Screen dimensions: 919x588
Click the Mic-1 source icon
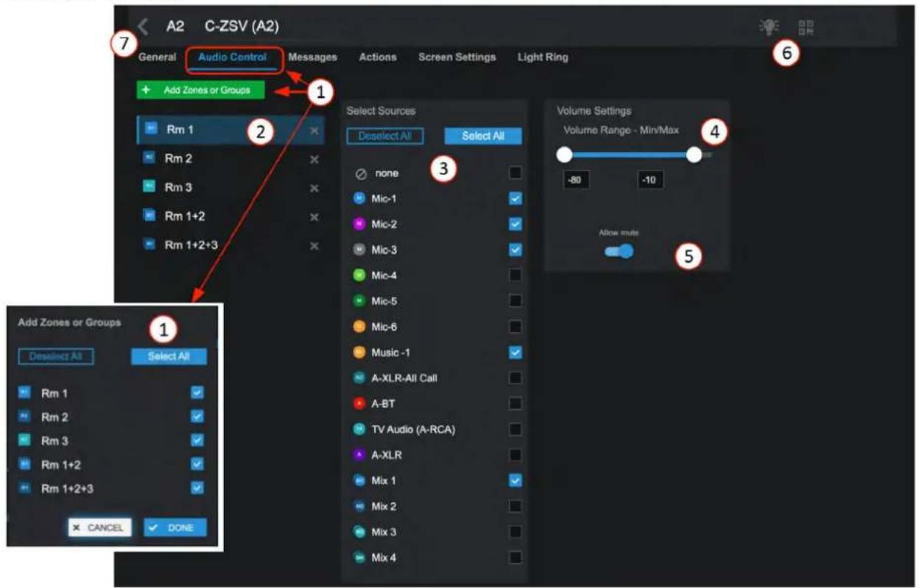359,199
